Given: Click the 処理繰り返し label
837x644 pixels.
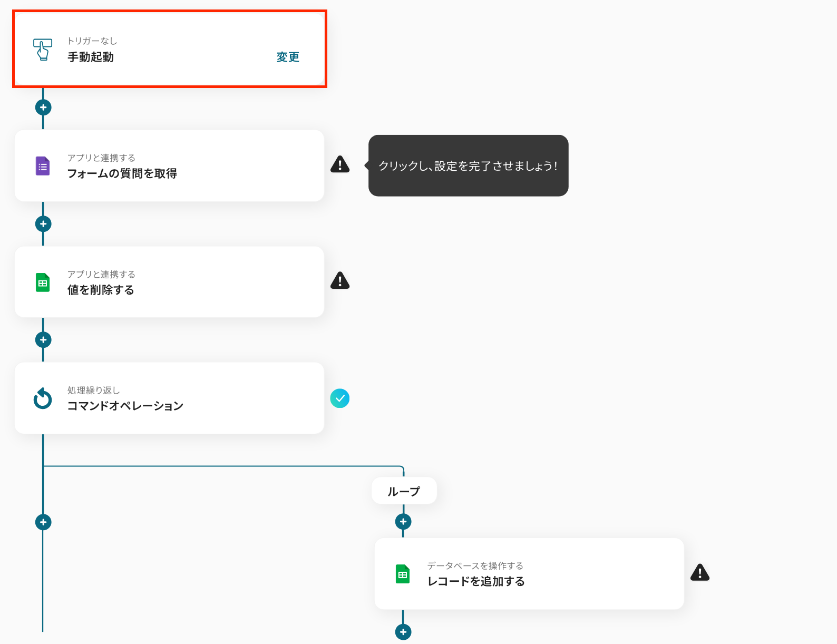Looking at the screenshot, I should click(x=94, y=391).
